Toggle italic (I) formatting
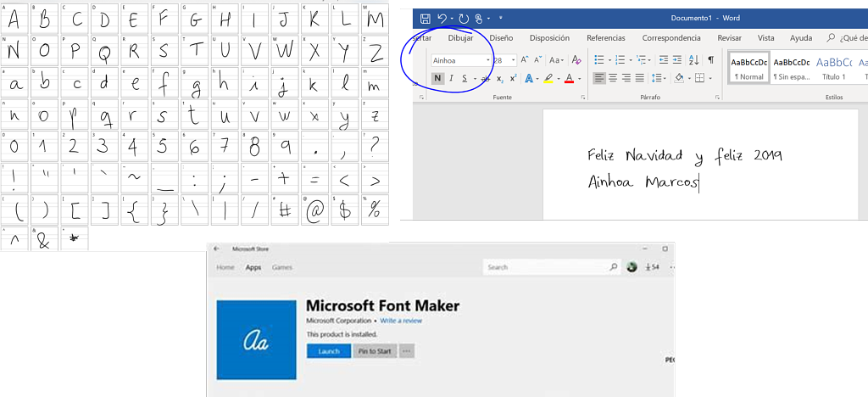Image resolution: width=868 pixels, height=397 pixels. pyautogui.click(x=451, y=78)
